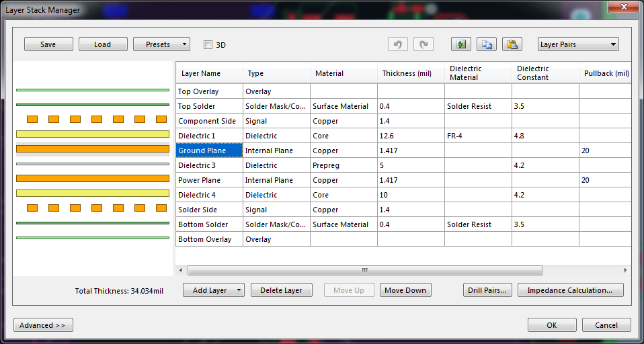Click Component Side's Signal type cell
The width and height of the screenshot is (644, 344).
[276, 121]
